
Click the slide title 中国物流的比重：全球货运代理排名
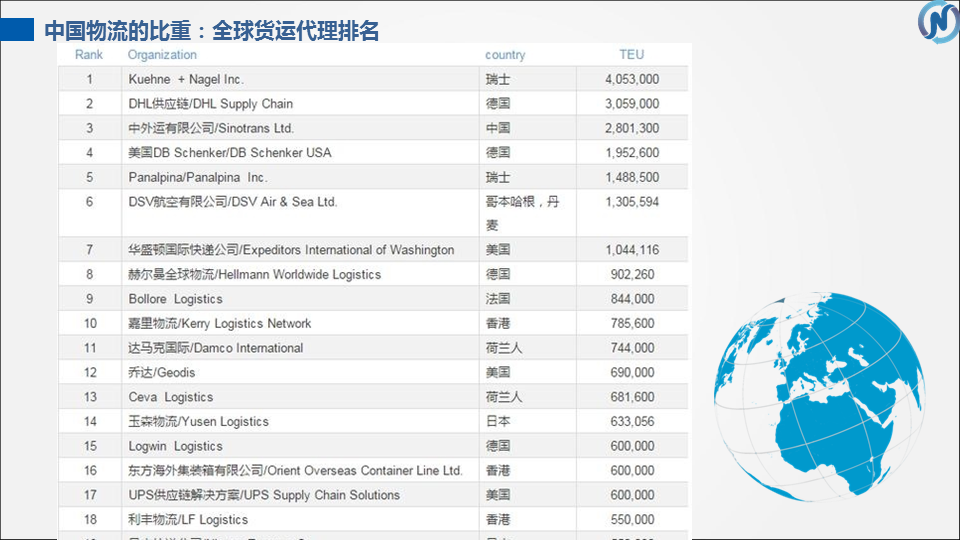pyautogui.click(x=211, y=31)
